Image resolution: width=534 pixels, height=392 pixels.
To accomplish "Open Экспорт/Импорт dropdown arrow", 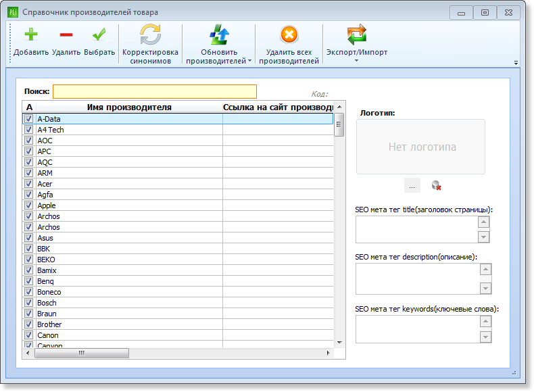I will click(357, 61).
